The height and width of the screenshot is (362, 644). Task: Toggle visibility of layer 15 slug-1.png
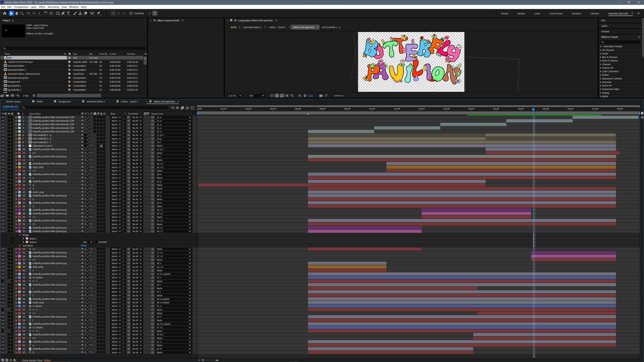click(x=3, y=167)
